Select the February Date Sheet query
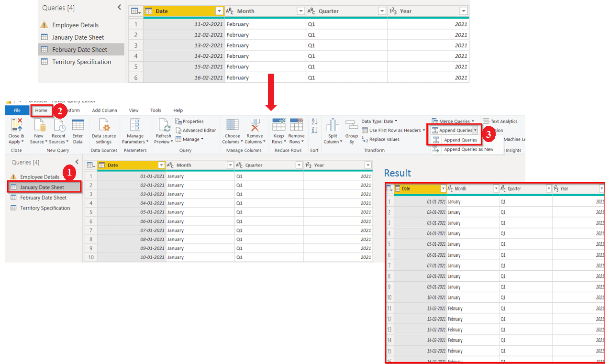The width and height of the screenshot is (611, 364). click(81, 49)
